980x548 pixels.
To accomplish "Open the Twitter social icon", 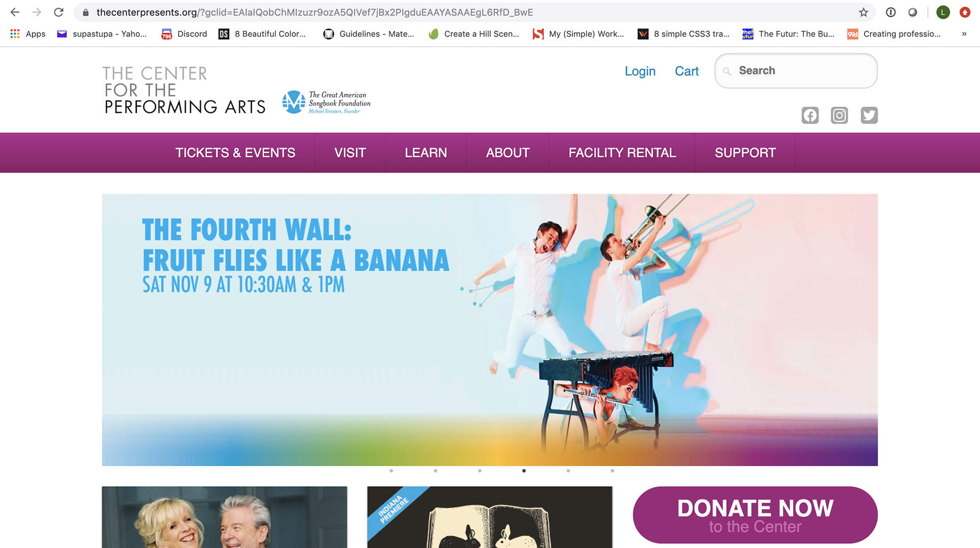I will [x=869, y=115].
